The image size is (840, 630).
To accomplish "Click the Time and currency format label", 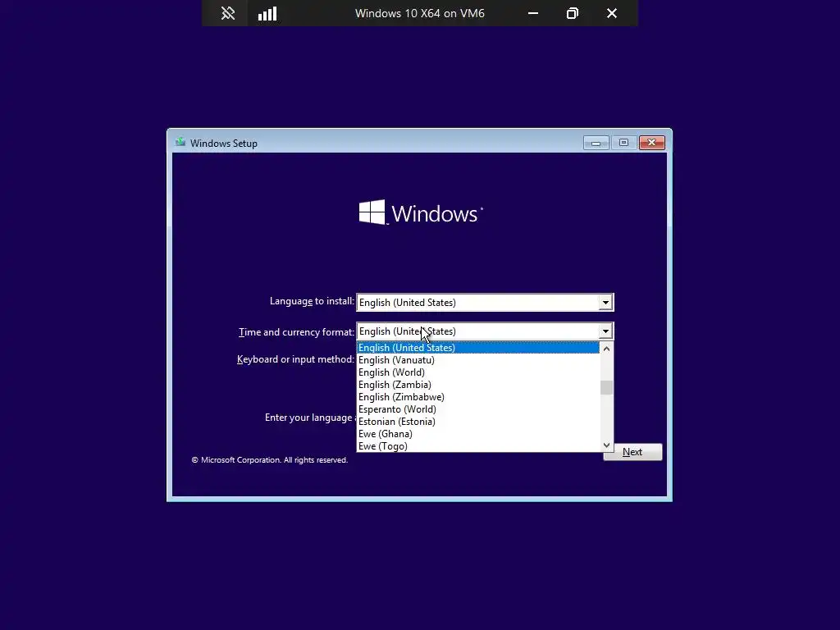I will click(296, 332).
